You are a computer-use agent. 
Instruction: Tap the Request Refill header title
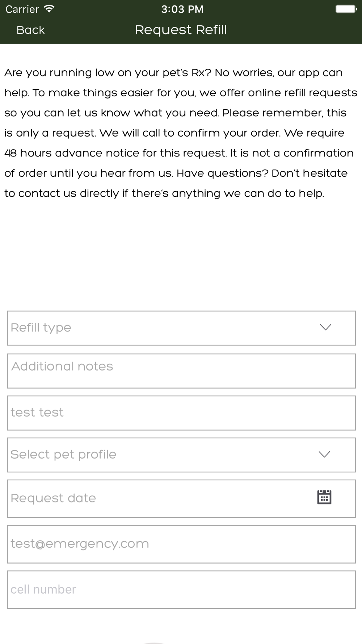click(x=181, y=30)
